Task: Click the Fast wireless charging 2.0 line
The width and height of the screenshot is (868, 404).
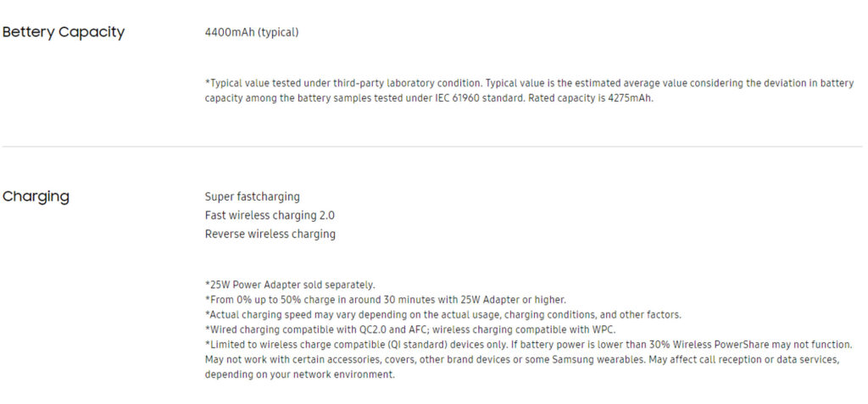Action: (270, 216)
